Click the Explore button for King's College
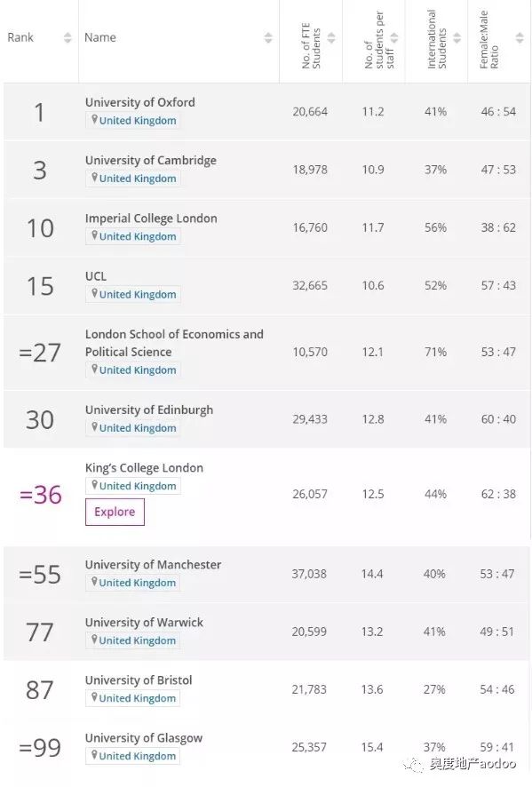 pos(115,512)
